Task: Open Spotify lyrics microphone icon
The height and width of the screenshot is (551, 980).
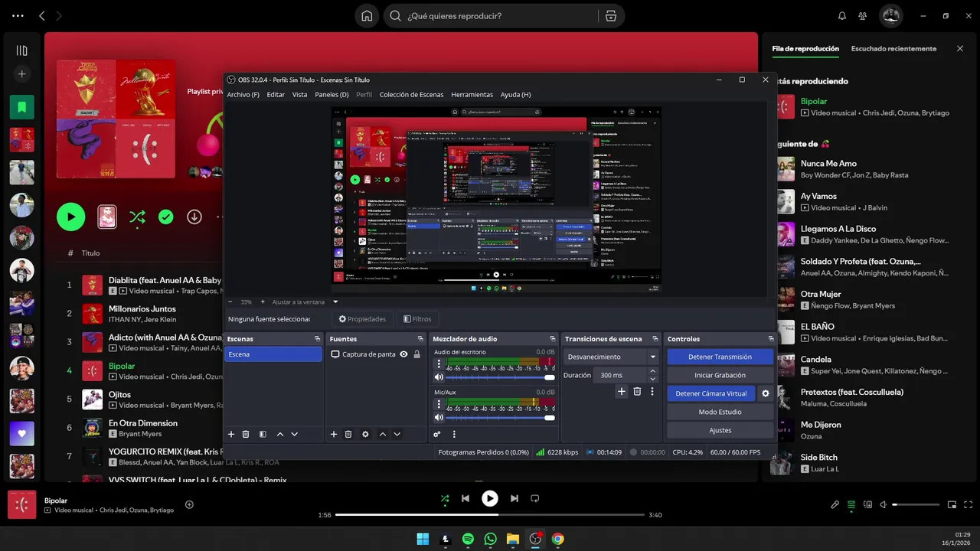Action: pyautogui.click(x=835, y=504)
